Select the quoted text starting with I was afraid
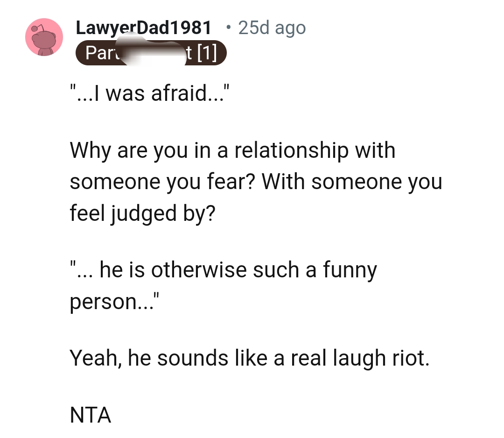This screenshot has height=438, width=504. (150, 92)
